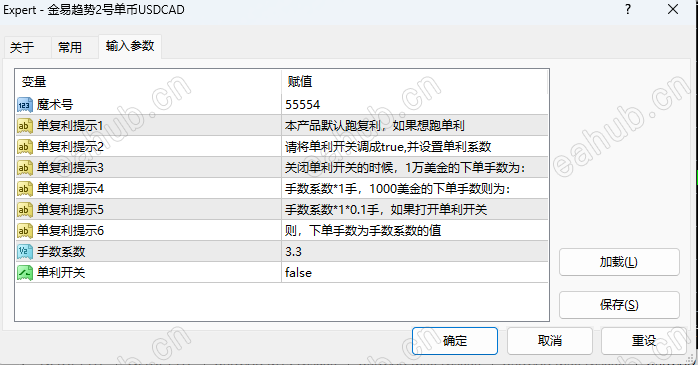Click the 保存(S) button
The width and height of the screenshot is (698, 365).
tap(619, 305)
